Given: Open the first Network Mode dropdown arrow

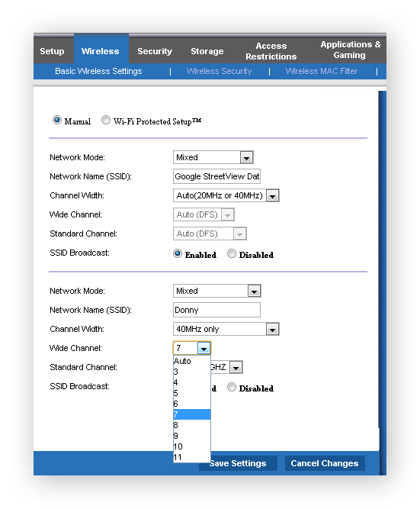Looking at the screenshot, I should click(x=246, y=158).
